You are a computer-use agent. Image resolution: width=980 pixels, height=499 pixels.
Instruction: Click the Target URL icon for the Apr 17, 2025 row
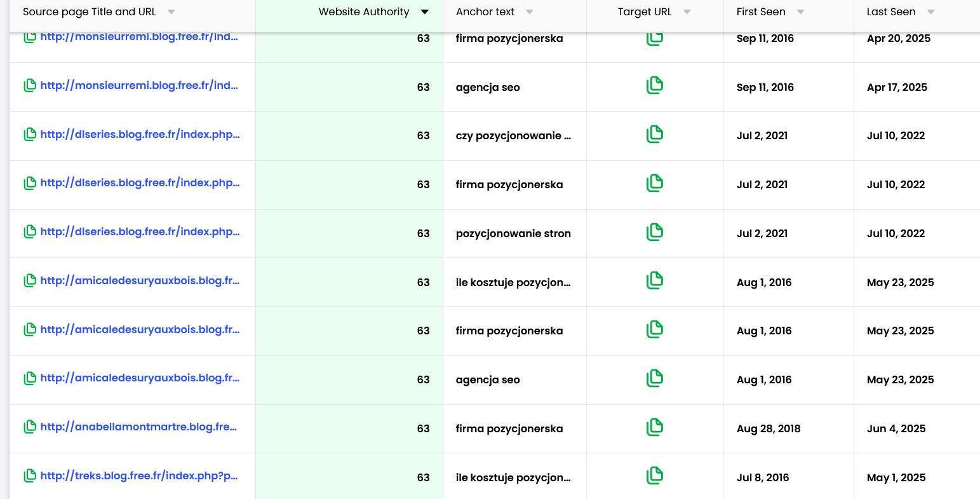tap(654, 86)
